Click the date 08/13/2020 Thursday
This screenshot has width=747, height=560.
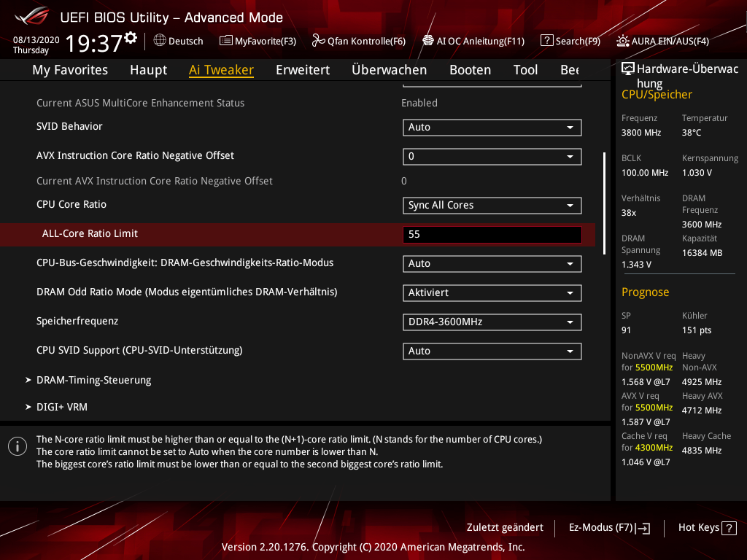pyautogui.click(x=36, y=45)
